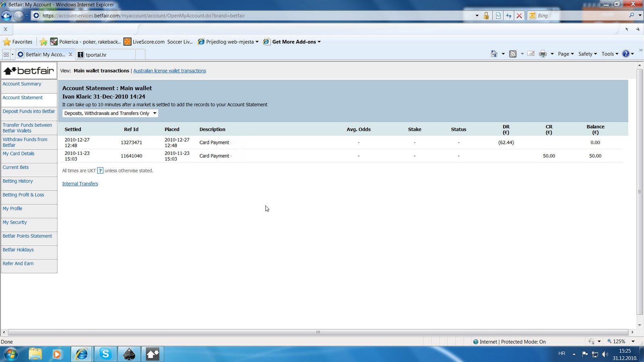Refresh the page with the blue arrows icon
This screenshot has width=644, height=362.
[x=509, y=16]
